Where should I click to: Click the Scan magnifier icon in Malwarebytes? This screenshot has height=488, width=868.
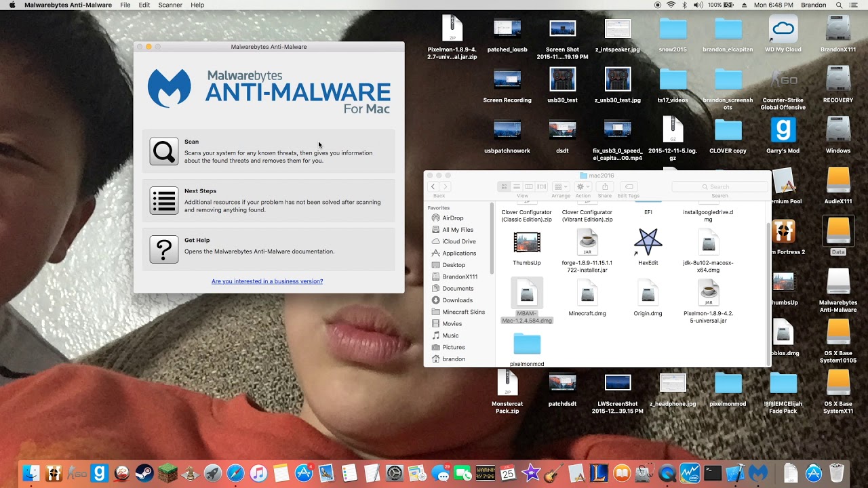(164, 151)
